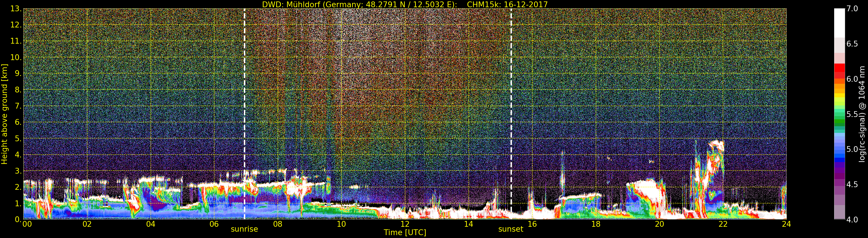Select colorbar tick value "5.0"
Image resolution: width=868 pixels, height=238 pixels.
click(x=852, y=149)
